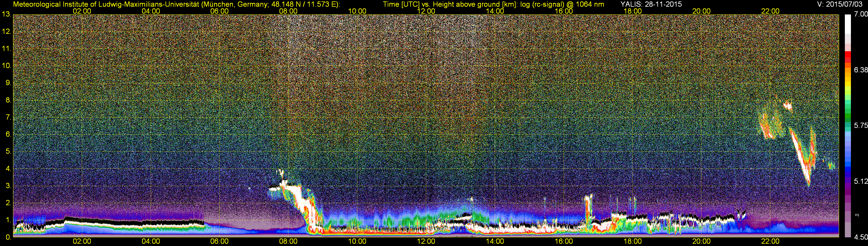868x246 pixels.
Task: Click the 22:00 label on bottom time axis
Action: coord(770,242)
